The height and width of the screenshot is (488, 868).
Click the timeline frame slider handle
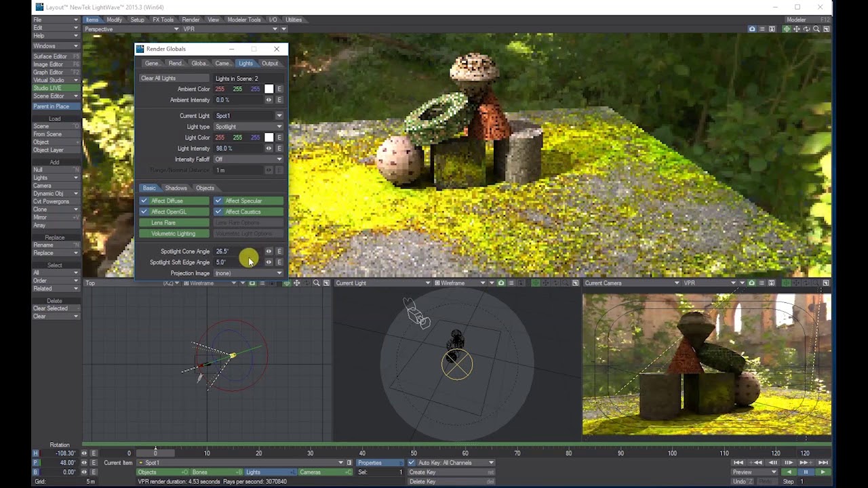[155, 453]
